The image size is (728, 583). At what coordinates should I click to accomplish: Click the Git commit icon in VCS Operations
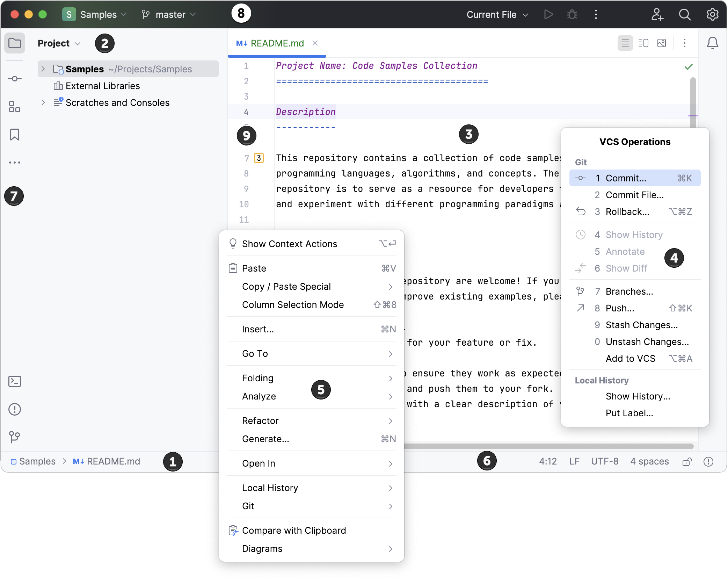(581, 178)
